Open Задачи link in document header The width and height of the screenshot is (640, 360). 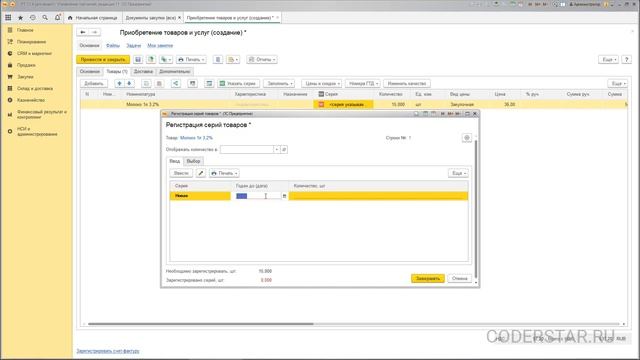(x=133, y=46)
